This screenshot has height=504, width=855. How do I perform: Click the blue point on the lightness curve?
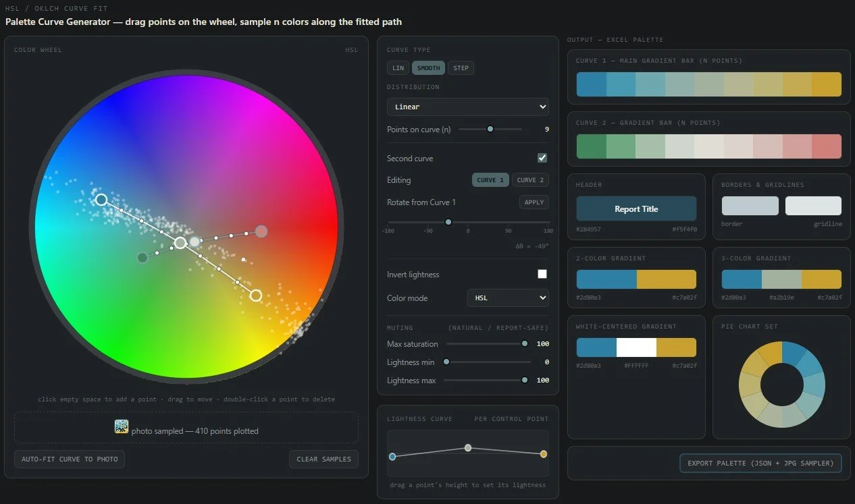pyautogui.click(x=392, y=457)
